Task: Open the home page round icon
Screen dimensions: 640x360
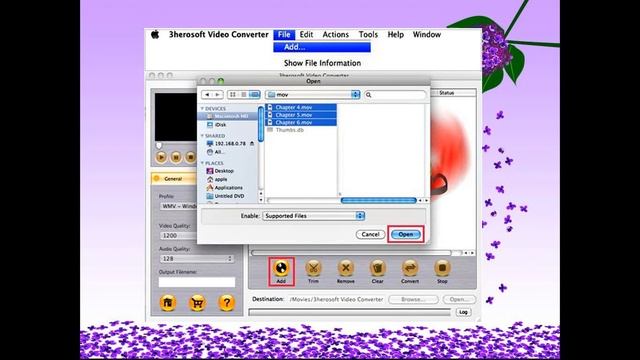Action: click(168, 303)
